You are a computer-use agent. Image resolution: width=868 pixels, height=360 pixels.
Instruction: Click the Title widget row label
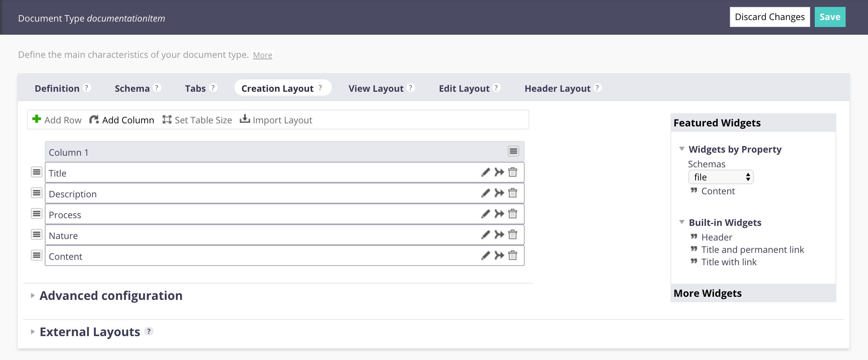57,173
